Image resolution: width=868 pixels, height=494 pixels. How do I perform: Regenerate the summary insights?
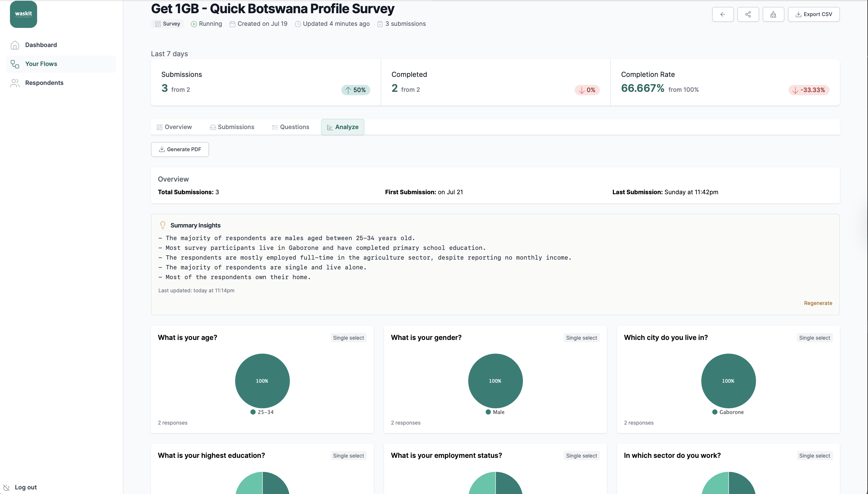point(818,303)
